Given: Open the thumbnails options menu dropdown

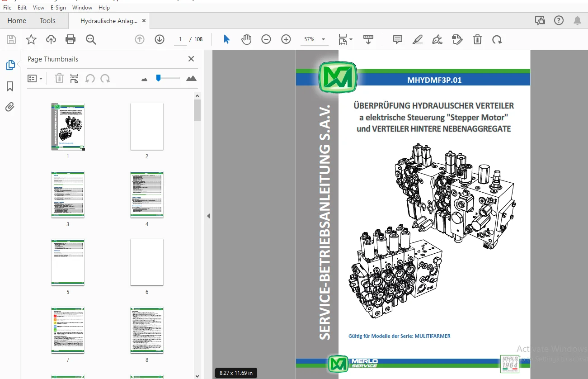Looking at the screenshot, I should (35, 79).
